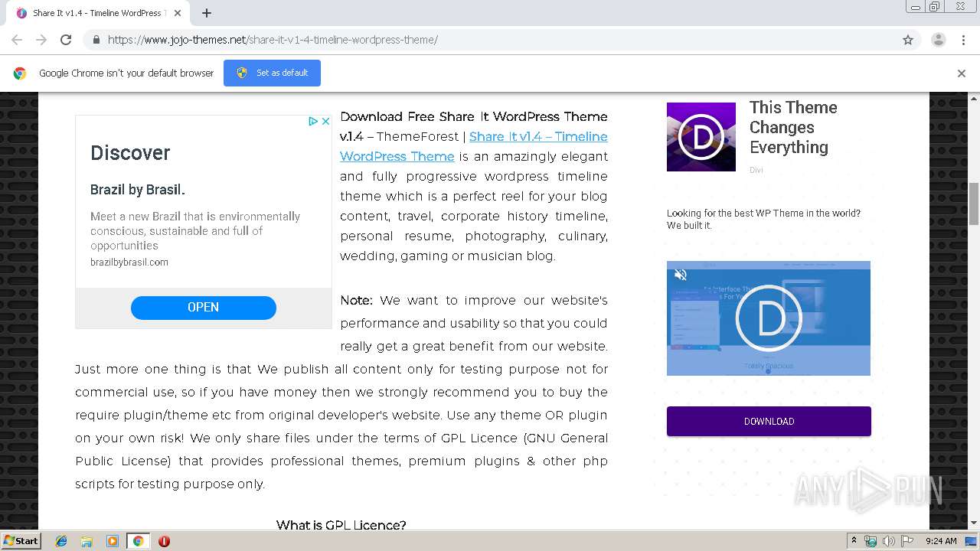Click the padlock site info icon

click(x=96, y=40)
